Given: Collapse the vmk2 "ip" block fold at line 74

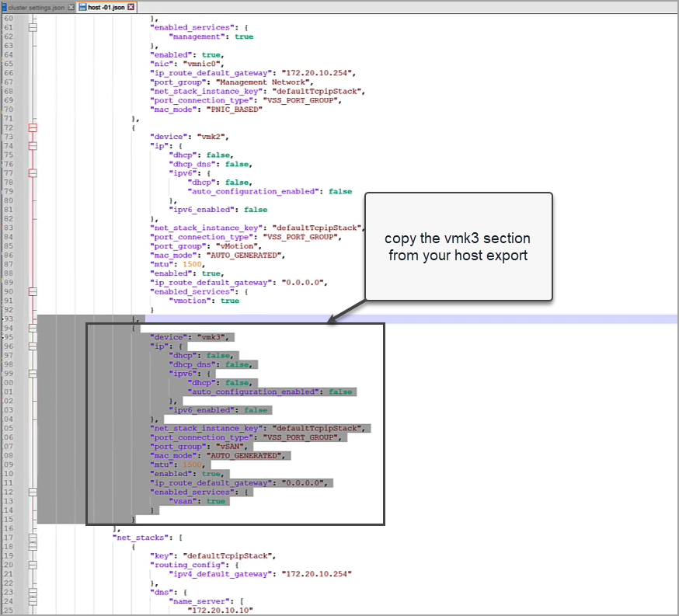Looking at the screenshot, I should pyautogui.click(x=33, y=146).
